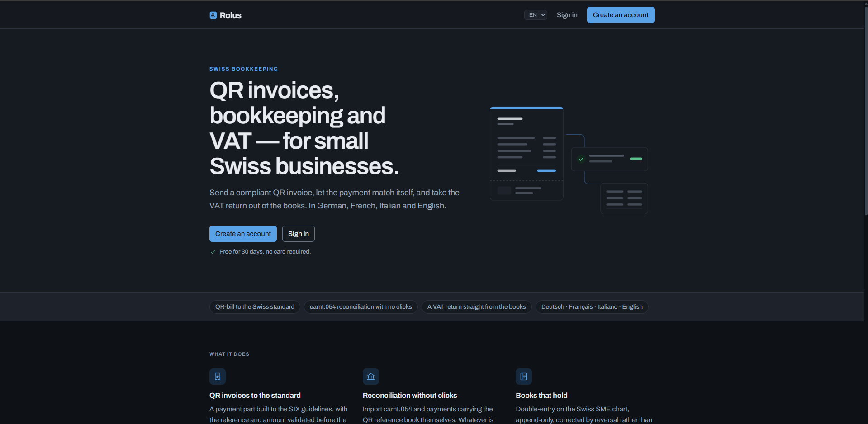
Task: Click the green checkmark beside free trial note
Action: 213,252
